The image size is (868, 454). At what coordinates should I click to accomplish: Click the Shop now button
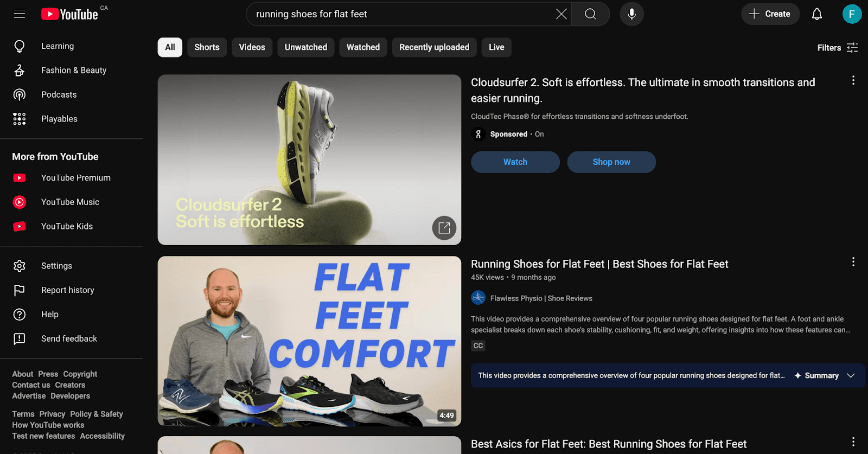pyautogui.click(x=611, y=162)
